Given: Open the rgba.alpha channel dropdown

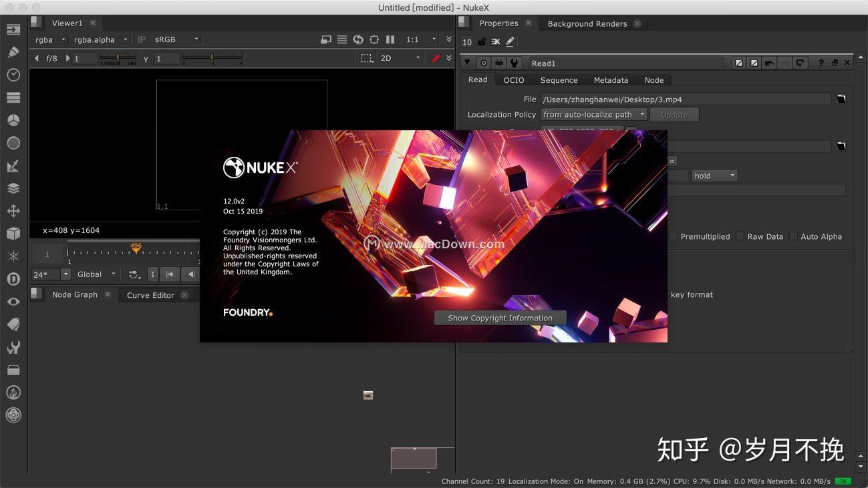Looking at the screenshot, I should click(x=101, y=39).
